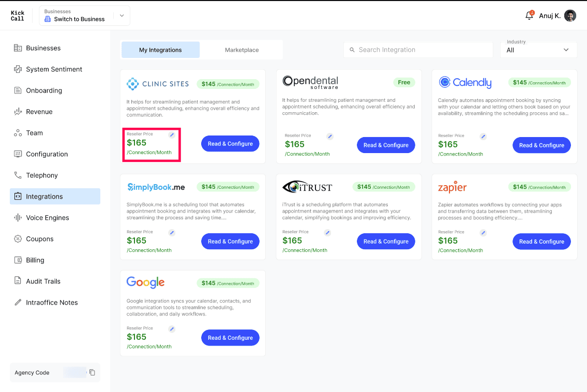Click Google $145 price badge
587x392 pixels.
point(228,283)
